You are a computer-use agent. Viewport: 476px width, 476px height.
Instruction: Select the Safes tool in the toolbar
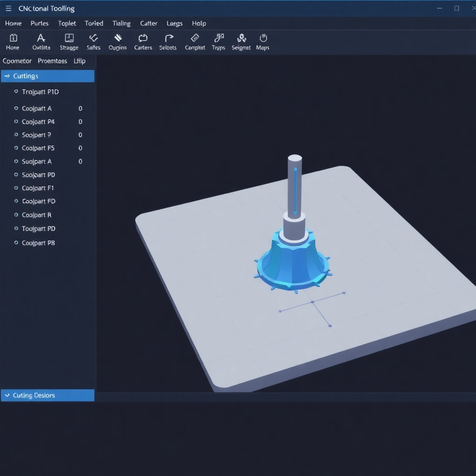(x=93, y=42)
